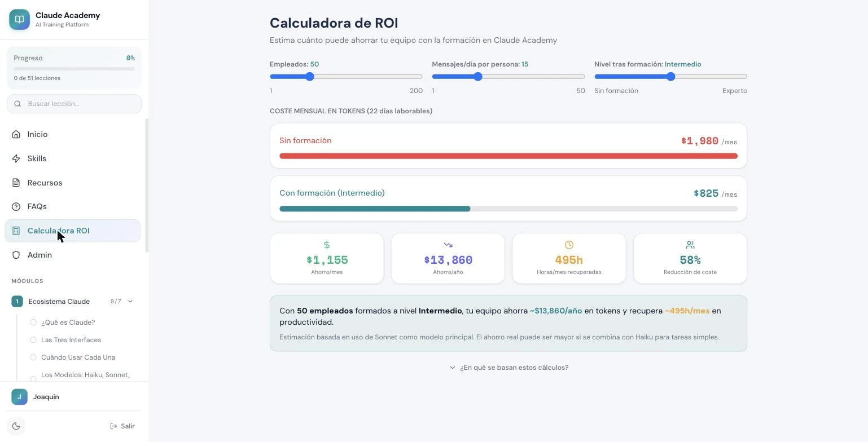
Task: Open the FAQs page
Action: [72, 207]
